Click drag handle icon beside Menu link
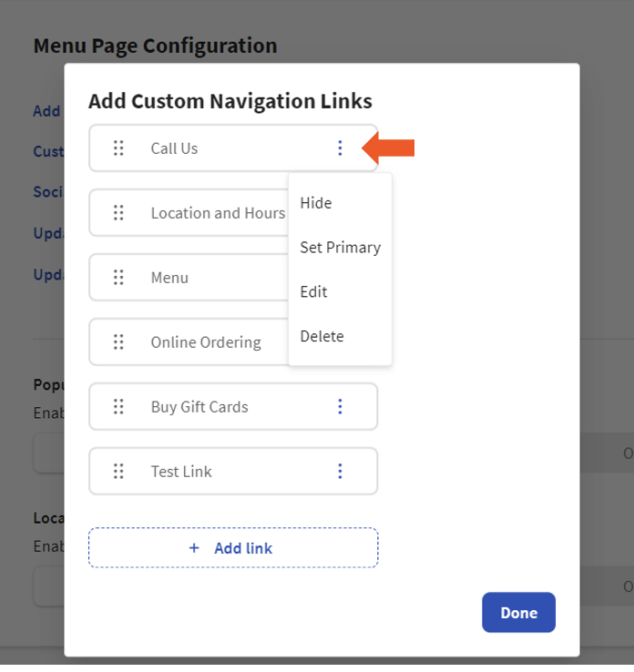The width and height of the screenshot is (634, 672). (x=118, y=278)
